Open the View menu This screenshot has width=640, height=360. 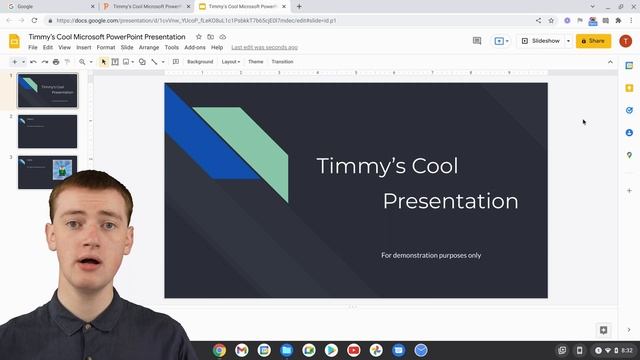tap(64, 47)
